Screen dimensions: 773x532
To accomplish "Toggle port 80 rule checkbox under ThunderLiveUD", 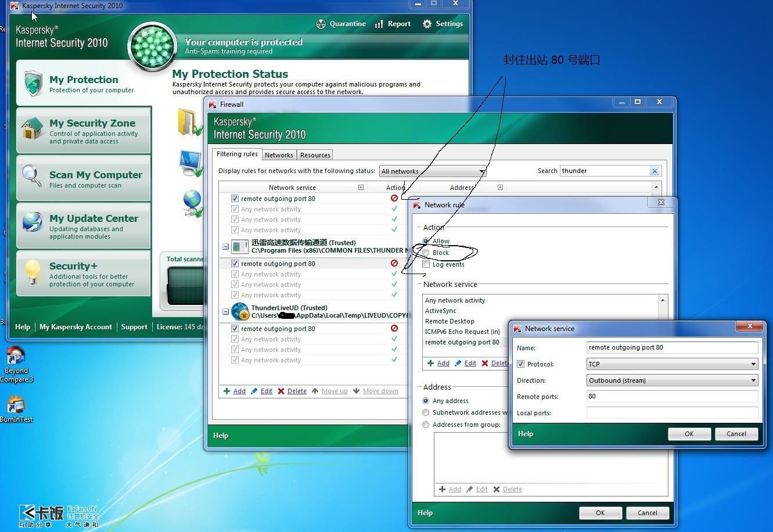I will pos(235,329).
